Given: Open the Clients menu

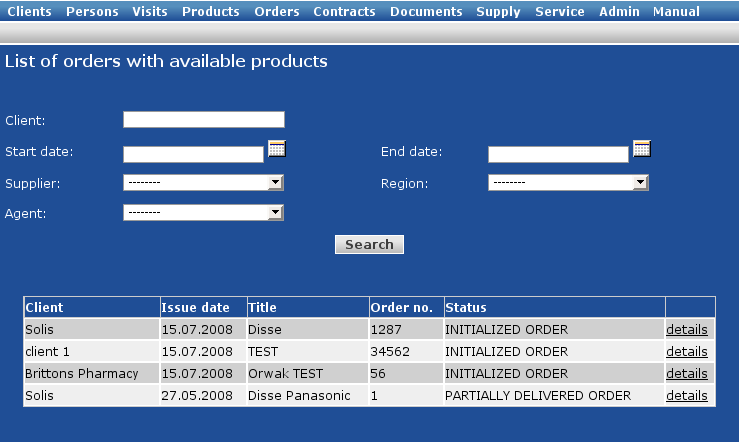Looking at the screenshot, I should [x=29, y=11].
